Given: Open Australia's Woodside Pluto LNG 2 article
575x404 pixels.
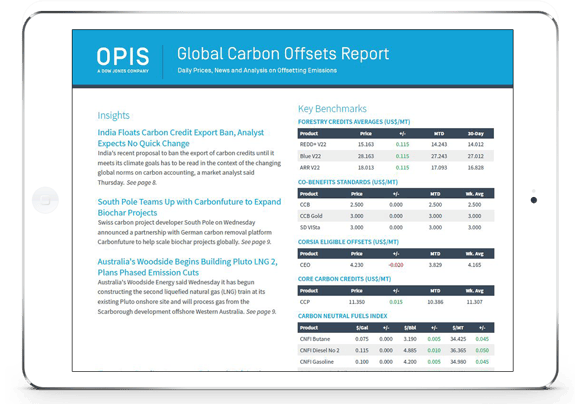Looking at the screenshot, I should [187, 267].
